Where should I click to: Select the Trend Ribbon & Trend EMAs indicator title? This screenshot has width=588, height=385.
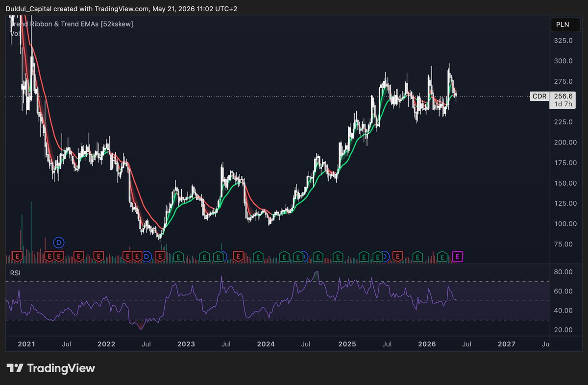72,24
